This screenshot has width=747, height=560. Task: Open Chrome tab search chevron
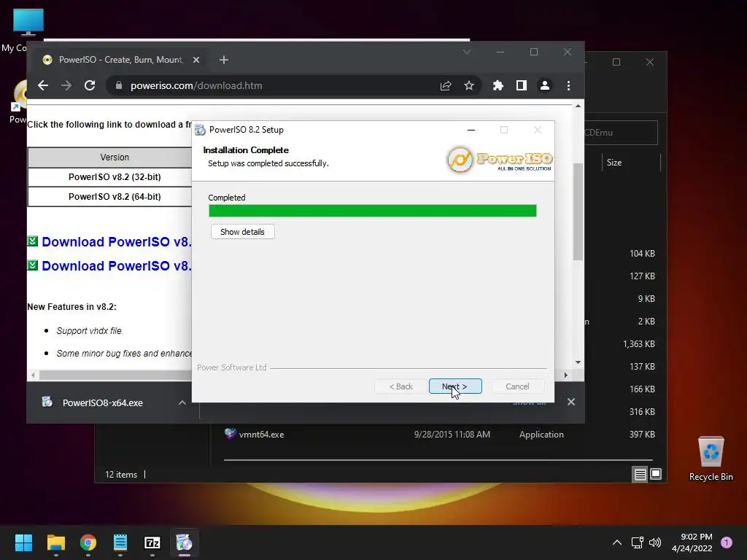point(467,52)
